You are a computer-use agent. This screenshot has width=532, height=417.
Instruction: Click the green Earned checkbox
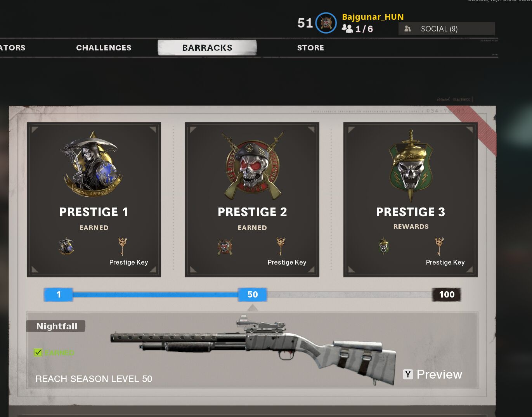coord(38,352)
